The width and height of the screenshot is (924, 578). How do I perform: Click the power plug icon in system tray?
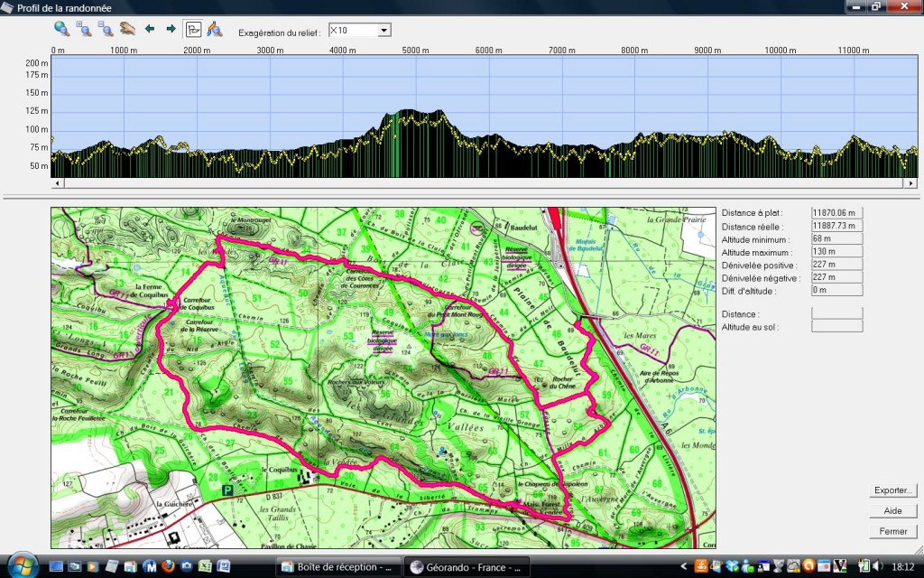pyautogui.click(x=864, y=567)
